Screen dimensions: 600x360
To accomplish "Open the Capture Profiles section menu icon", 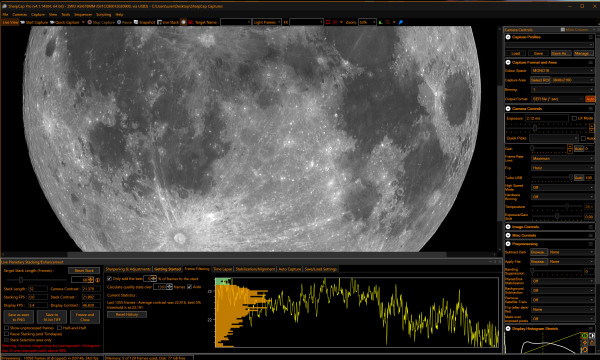I will click(x=591, y=37).
